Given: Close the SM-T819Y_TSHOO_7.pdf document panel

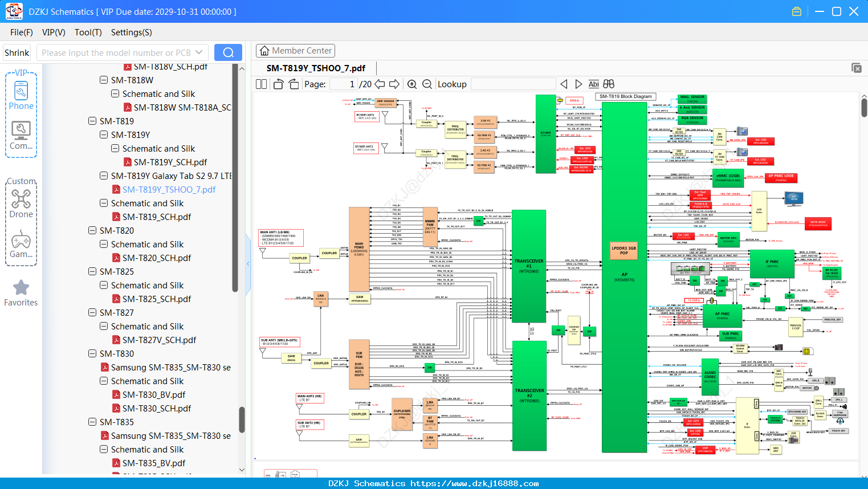Looking at the screenshot, I should click(857, 68).
